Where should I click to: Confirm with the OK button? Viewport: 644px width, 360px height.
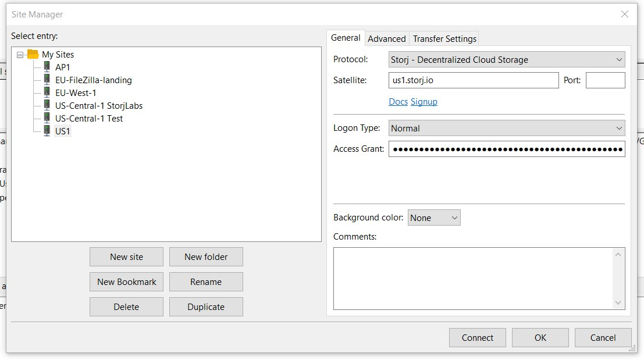click(x=540, y=337)
